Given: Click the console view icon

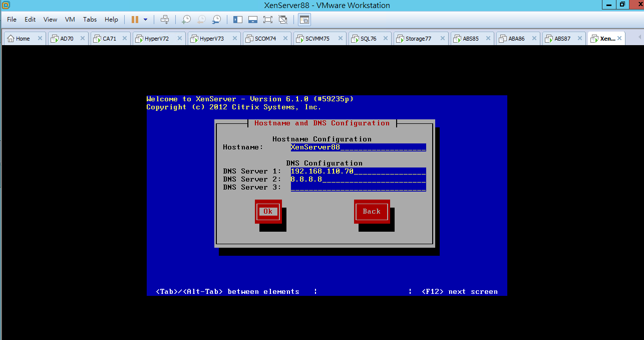Looking at the screenshot, I should pyautogui.click(x=304, y=20).
